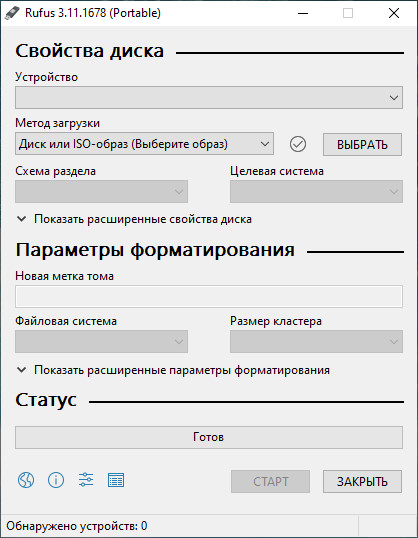Image resolution: width=418 pixels, height=538 pixels.
Task: Show the log window icon
Action: pyautogui.click(x=116, y=480)
